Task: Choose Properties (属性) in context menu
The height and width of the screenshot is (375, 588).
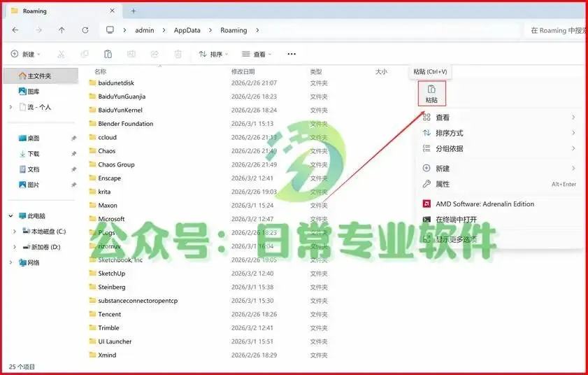Action: tap(499, 184)
